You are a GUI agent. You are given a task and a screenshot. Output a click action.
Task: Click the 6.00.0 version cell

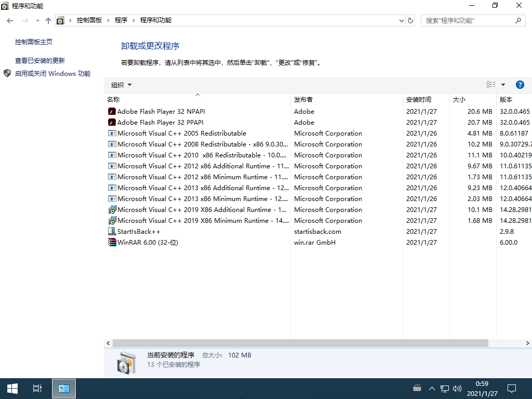click(508, 242)
